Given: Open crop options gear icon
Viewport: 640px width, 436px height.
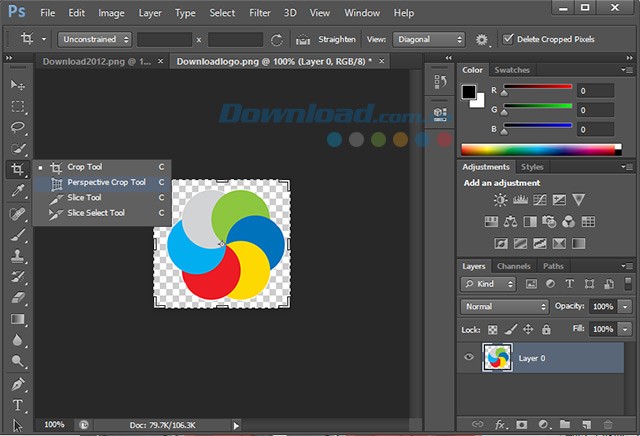Looking at the screenshot, I should (x=481, y=39).
